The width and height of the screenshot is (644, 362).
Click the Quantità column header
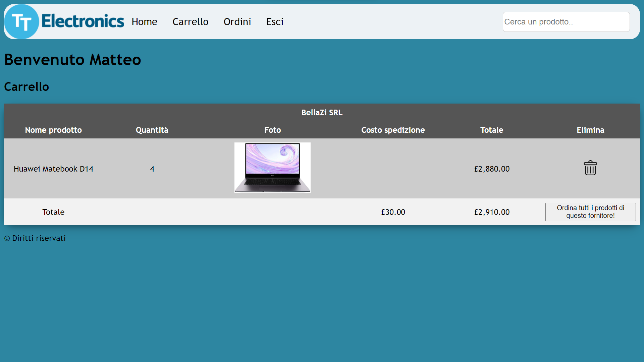[152, 130]
